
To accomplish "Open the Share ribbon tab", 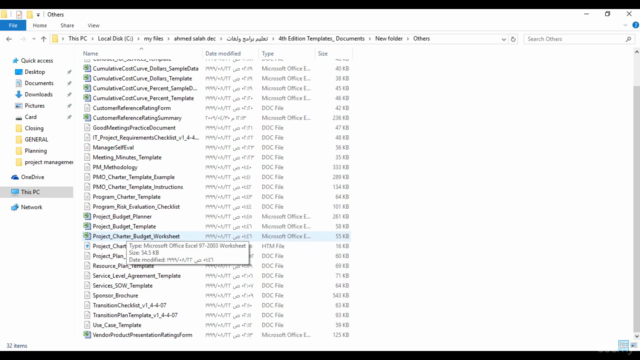I will [x=67, y=25].
